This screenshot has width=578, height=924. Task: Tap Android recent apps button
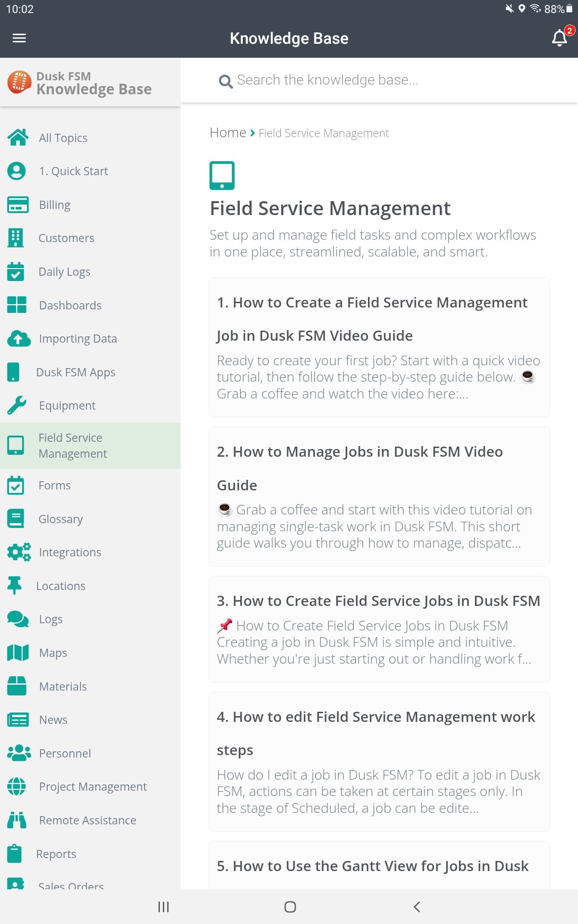coord(163,907)
